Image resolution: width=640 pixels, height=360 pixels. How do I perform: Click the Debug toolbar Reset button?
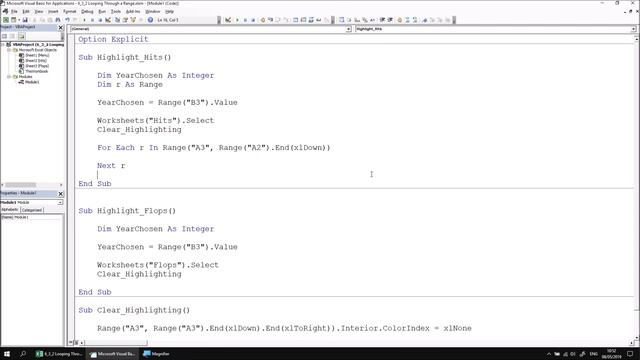pyautogui.click(x=253, y=20)
